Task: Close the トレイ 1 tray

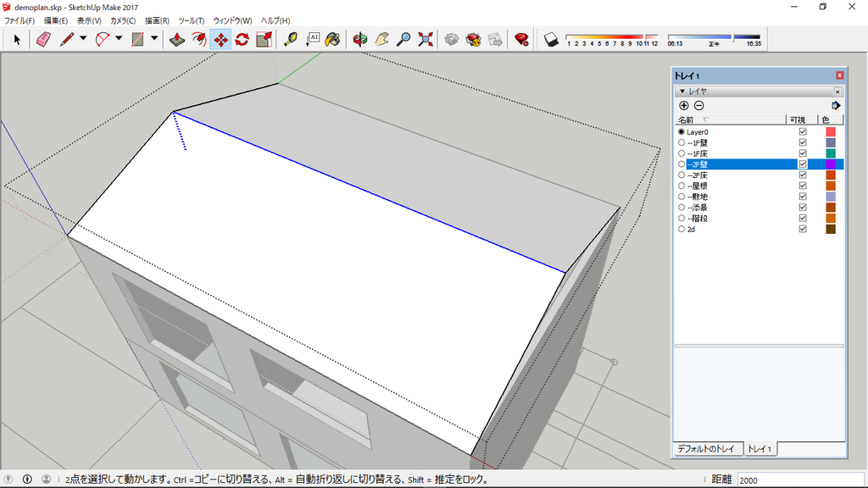Action: pyautogui.click(x=840, y=75)
